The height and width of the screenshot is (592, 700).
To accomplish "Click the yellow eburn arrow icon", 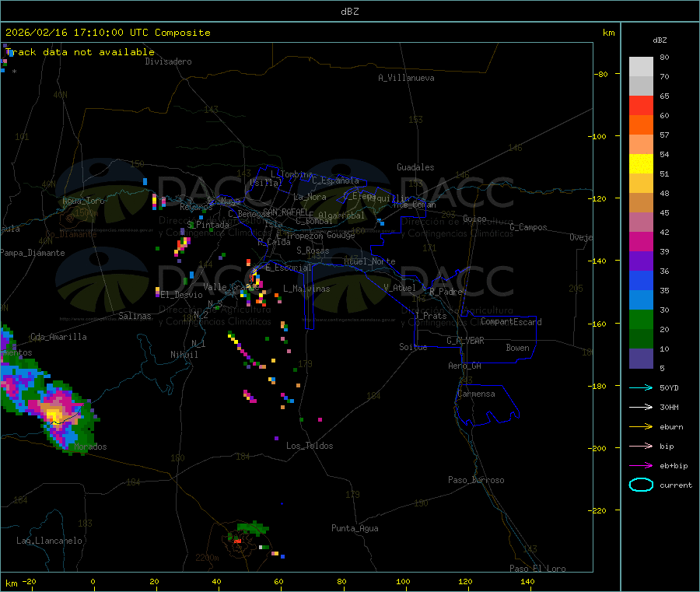I will point(641,426).
